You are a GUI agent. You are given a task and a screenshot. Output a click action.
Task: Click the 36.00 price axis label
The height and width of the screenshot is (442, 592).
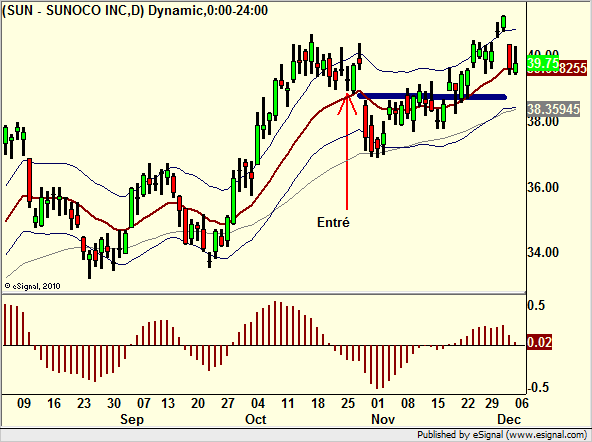click(543, 187)
